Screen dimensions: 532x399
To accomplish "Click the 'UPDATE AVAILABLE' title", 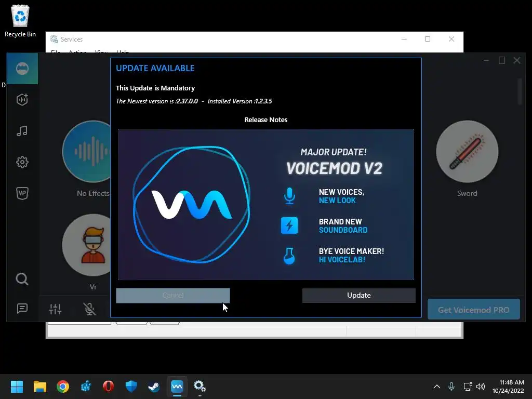I will pyautogui.click(x=155, y=68).
